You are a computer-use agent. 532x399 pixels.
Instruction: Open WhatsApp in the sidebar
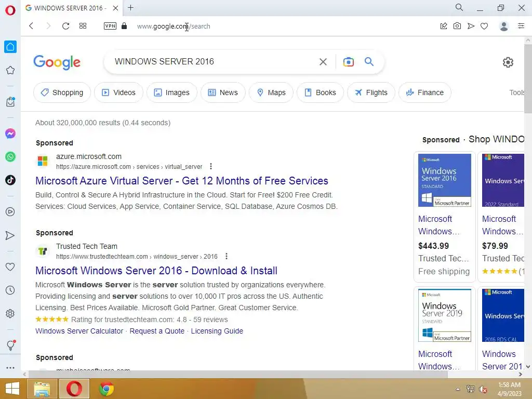pos(10,157)
